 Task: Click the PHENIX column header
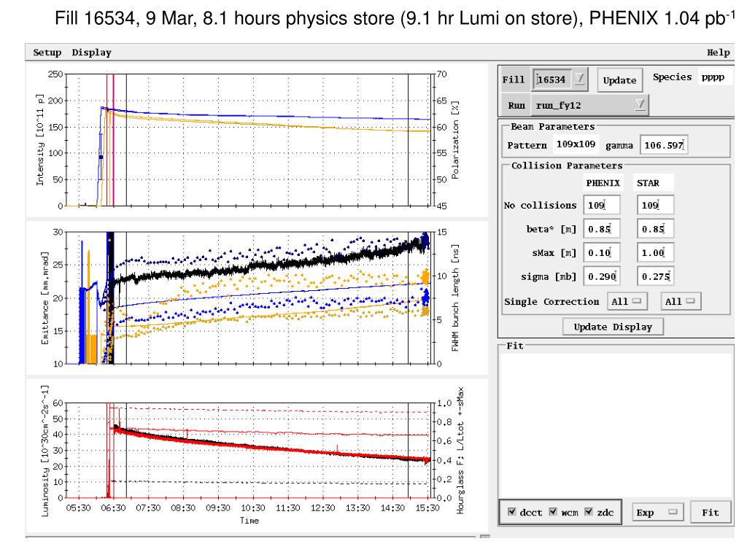click(603, 183)
